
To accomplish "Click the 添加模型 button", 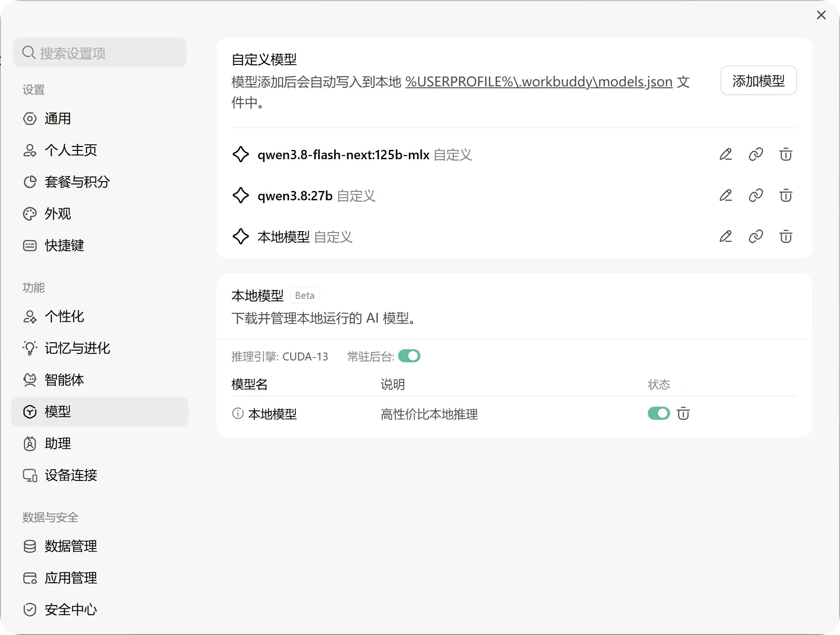I will click(758, 81).
